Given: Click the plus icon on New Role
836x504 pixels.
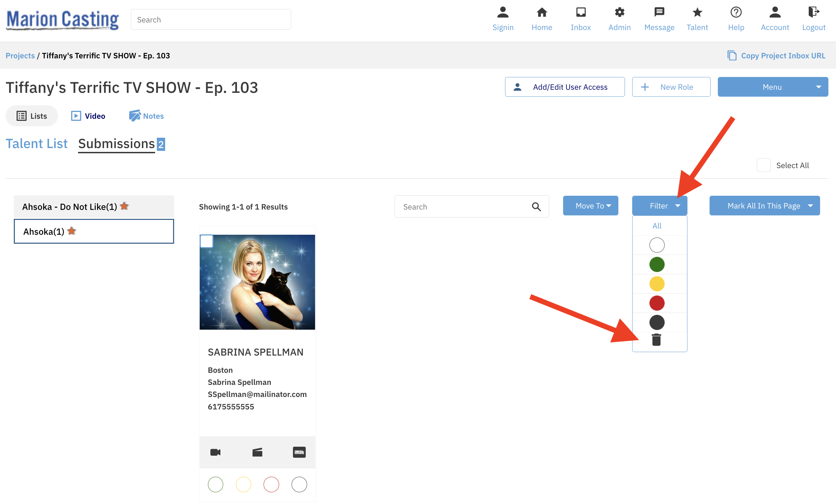Looking at the screenshot, I should click(645, 87).
